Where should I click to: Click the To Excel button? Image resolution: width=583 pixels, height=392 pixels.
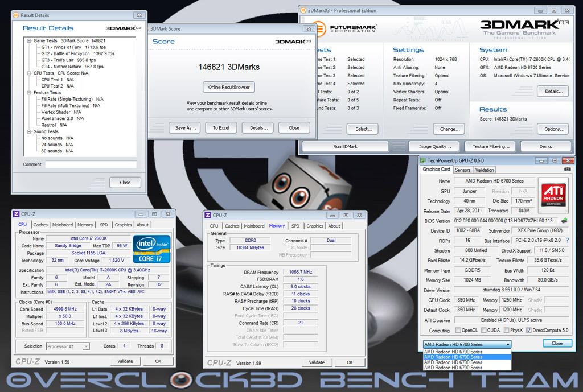click(x=221, y=128)
